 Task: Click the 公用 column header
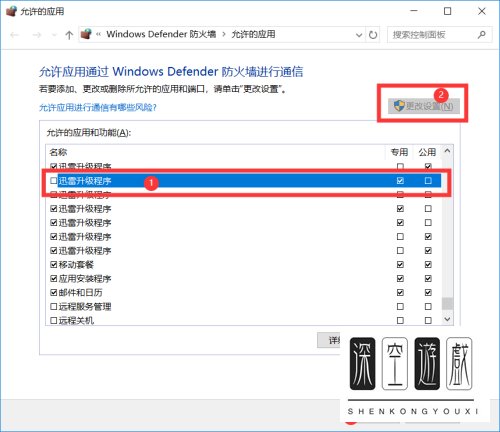click(x=427, y=152)
